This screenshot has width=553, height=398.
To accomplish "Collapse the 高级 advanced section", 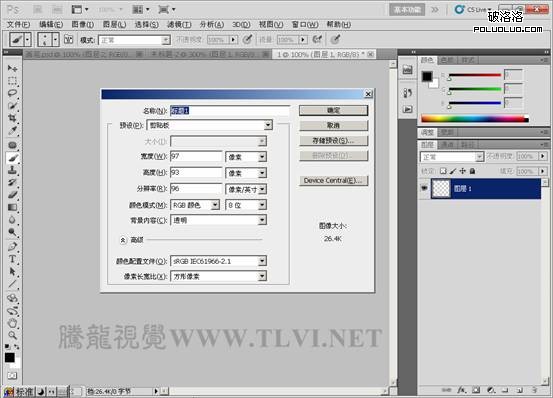I will click(x=123, y=240).
